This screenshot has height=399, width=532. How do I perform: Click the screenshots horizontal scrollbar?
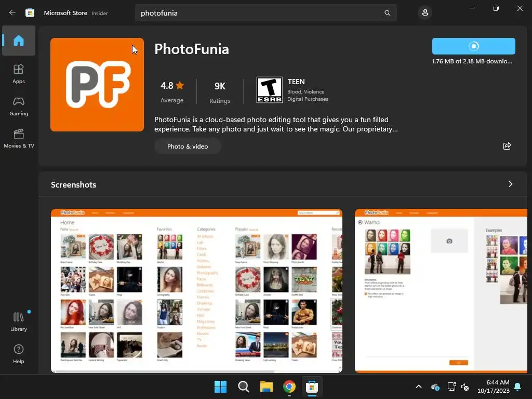pos(165,372)
